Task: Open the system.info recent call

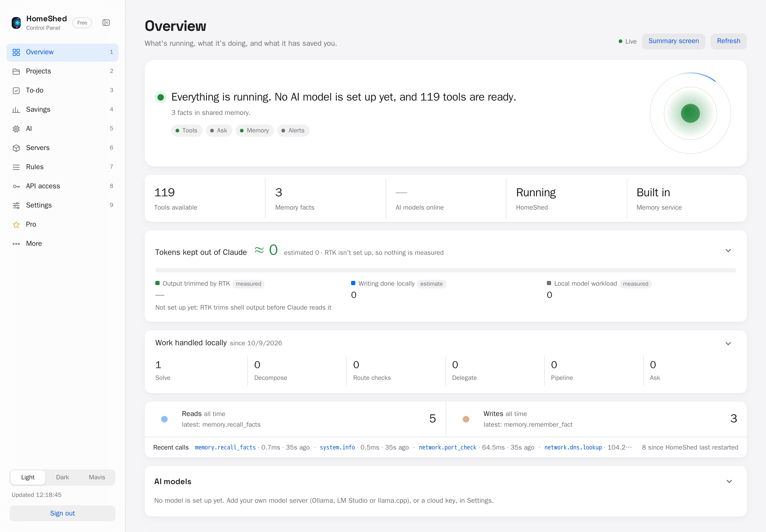Action: 337,447
